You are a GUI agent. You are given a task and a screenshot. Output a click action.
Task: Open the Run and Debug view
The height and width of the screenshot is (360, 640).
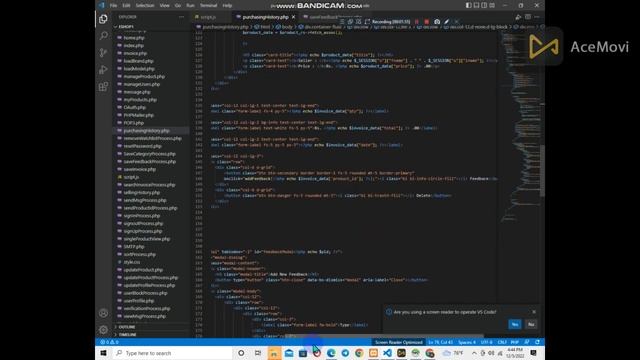[x=103, y=69]
